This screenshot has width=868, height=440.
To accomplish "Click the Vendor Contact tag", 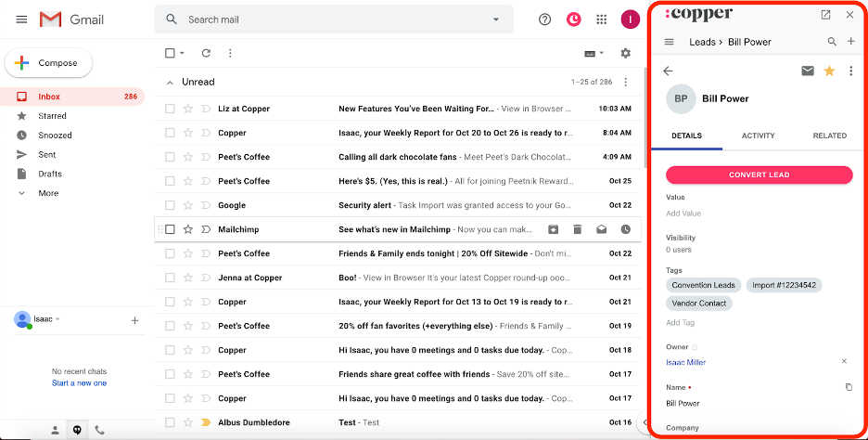I will 698,304.
